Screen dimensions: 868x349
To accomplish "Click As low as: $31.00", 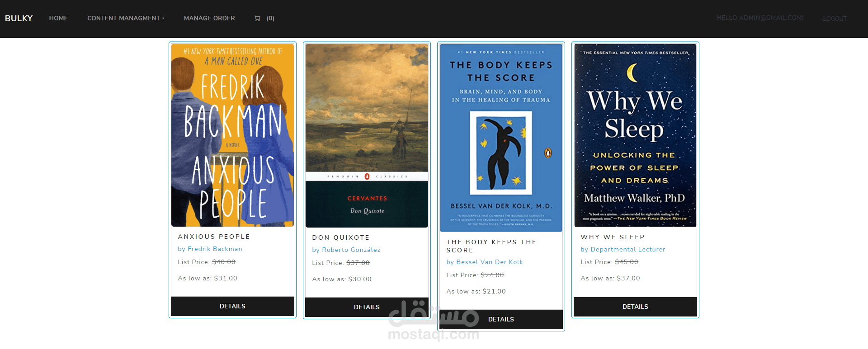I will [208, 278].
